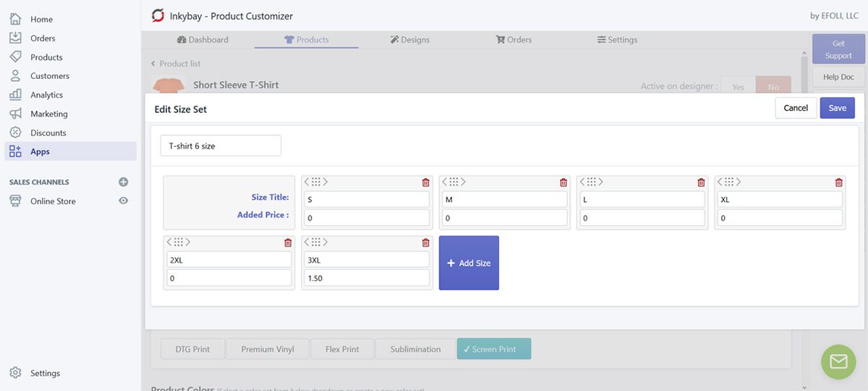Move the M size left with its arrow
This screenshot has height=391, width=868.
[x=444, y=182]
